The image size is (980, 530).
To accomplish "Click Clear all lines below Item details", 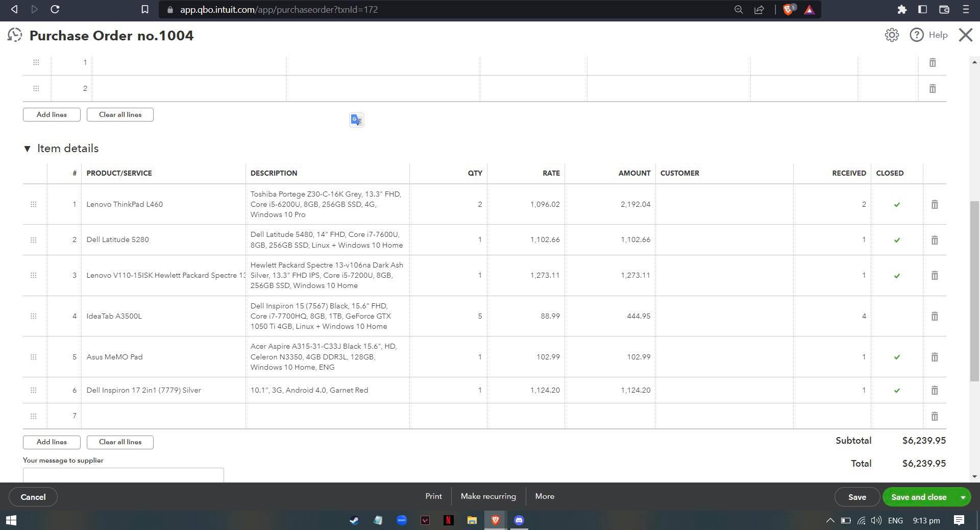I will [120, 442].
